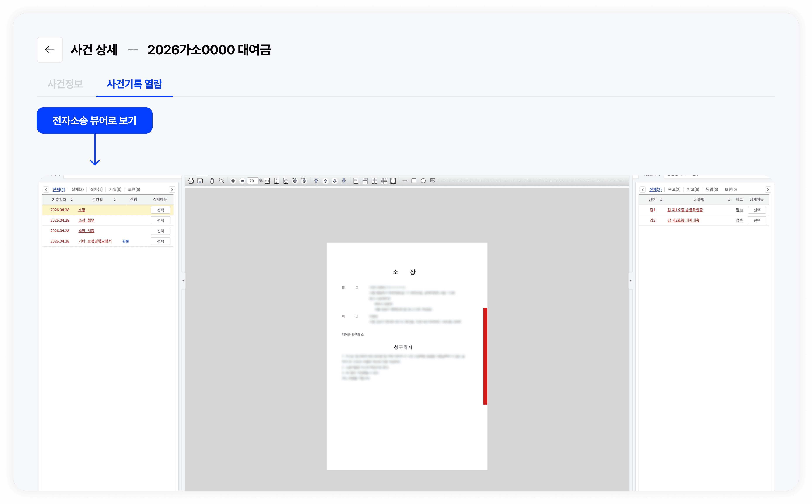The height and width of the screenshot is (504, 812).
Task: Click 선택 button in 기타_보정명령요청서 row
Action: pos(160,241)
